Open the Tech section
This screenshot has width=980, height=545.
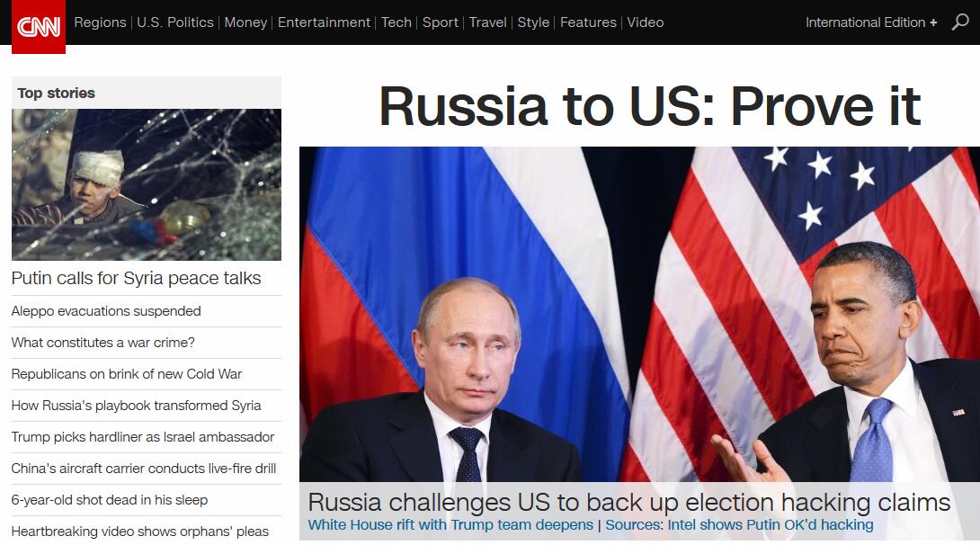tap(396, 22)
